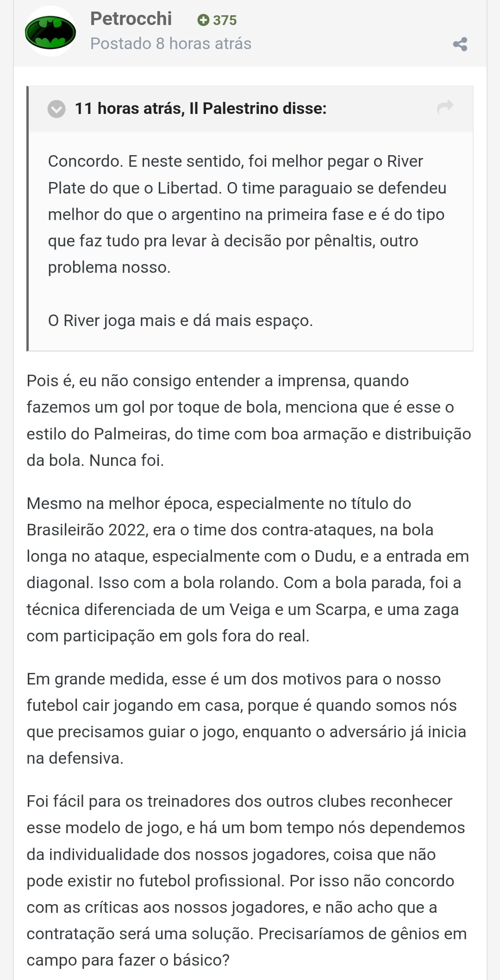
Task: Jump to original quoted post arrow
Action: tap(445, 107)
